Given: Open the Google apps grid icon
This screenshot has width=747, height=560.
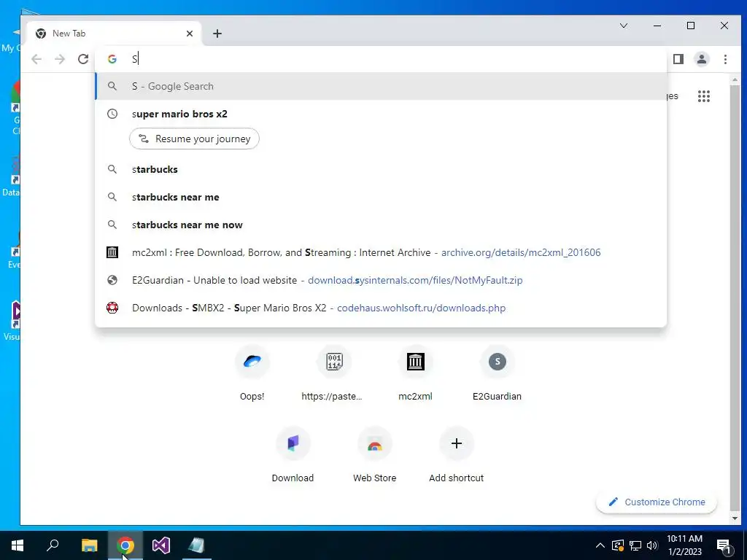Looking at the screenshot, I should click(x=704, y=96).
